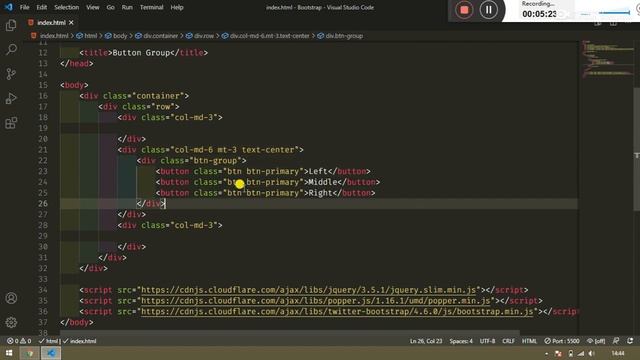Open the Terminal menu
This screenshot has width=640, height=360.
coord(151,7)
